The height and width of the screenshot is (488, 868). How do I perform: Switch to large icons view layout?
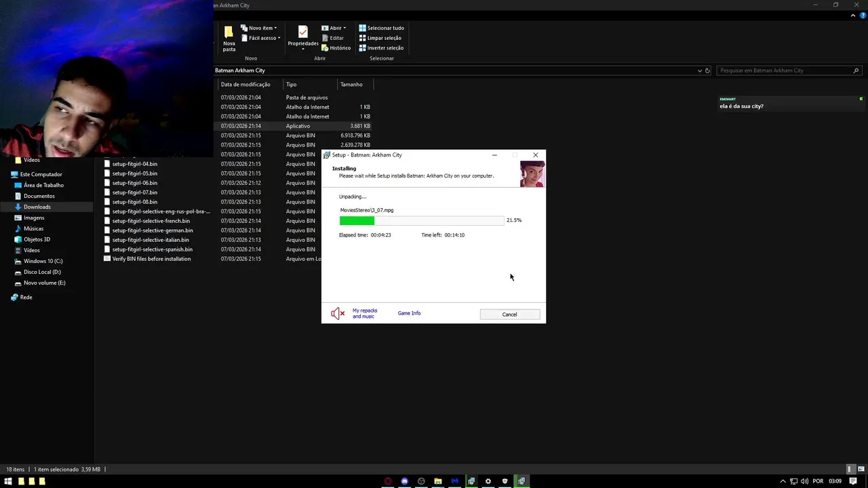(x=860, y=469)
